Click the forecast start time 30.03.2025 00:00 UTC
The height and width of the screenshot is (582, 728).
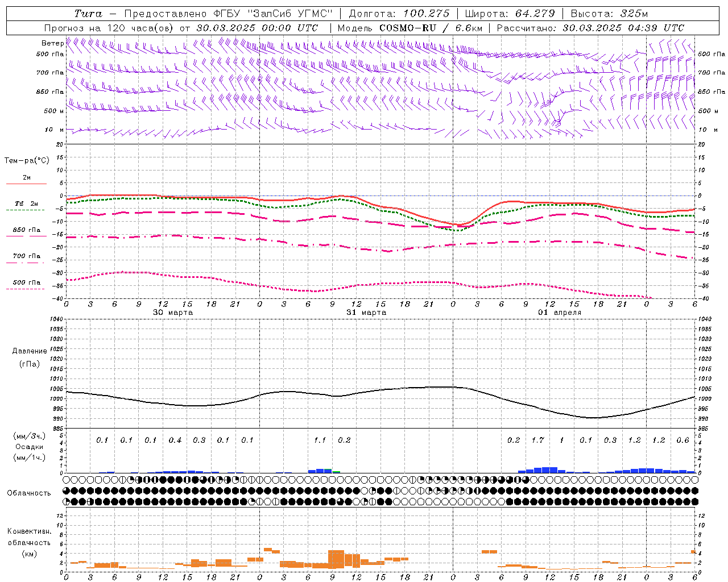coord(257,28)
